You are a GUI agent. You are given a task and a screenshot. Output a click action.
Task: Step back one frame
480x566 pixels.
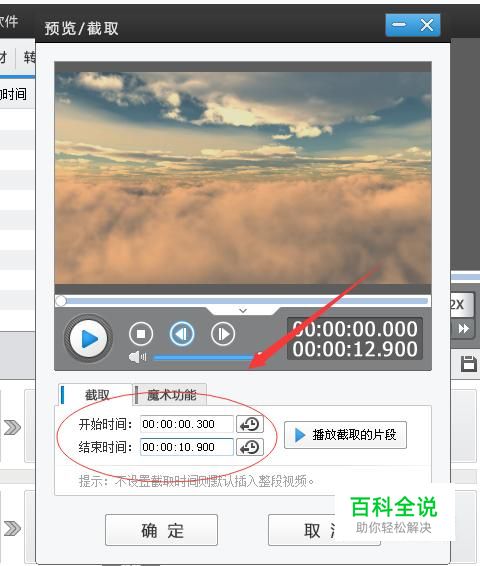(x=182, y=334)
